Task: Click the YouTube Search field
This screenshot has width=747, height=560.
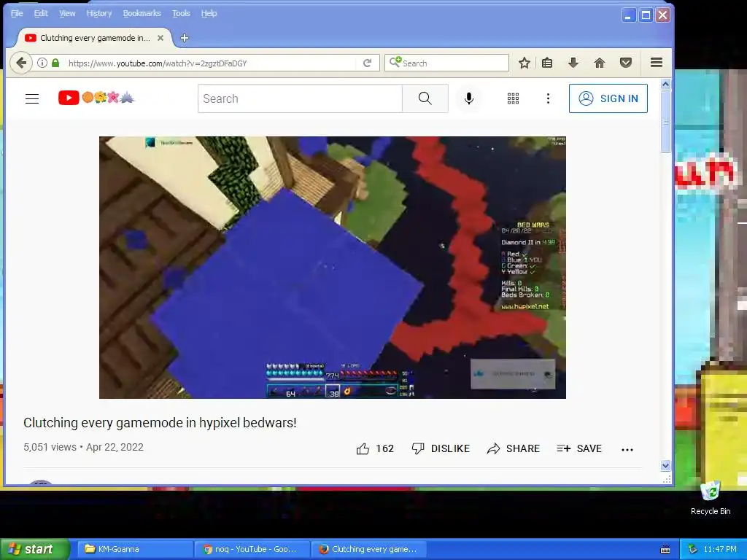Action: tap(300, 98)
